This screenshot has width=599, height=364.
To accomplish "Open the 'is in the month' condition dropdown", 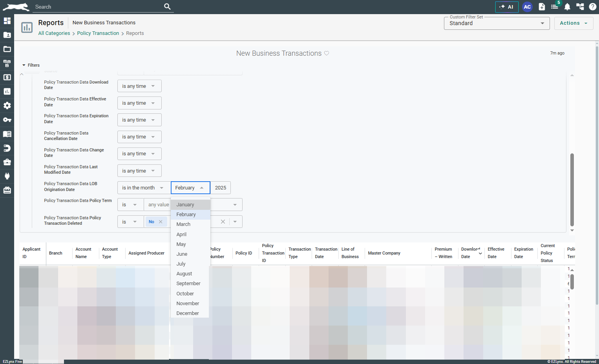I will coord(144,188).
